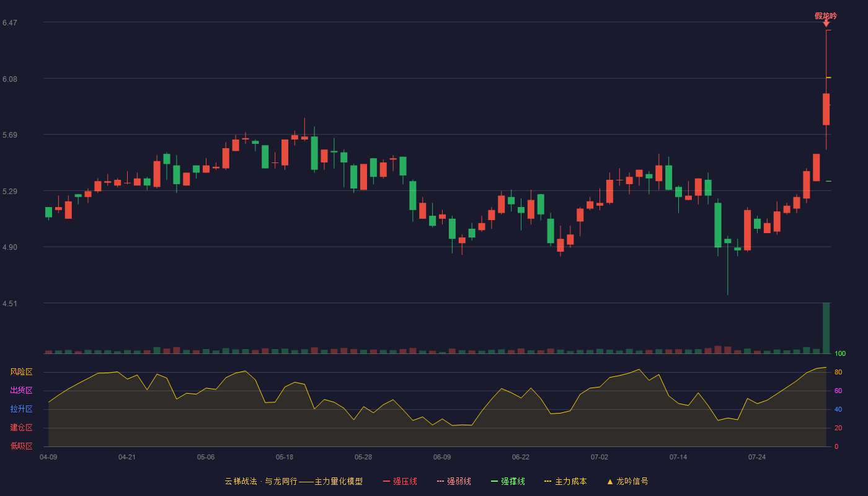Select the latest red candlestick below 假龙吟

[x=826, y=109]
